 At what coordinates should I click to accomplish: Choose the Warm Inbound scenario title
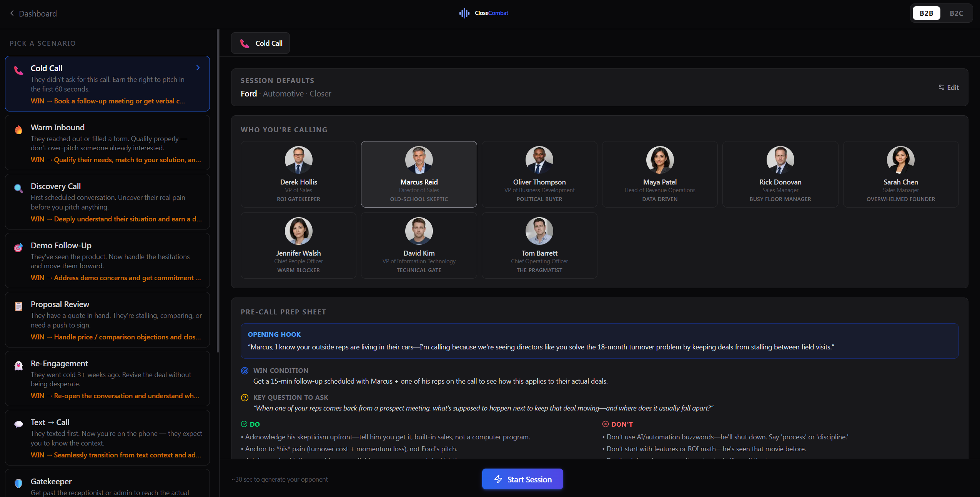(x=58, y=128)
